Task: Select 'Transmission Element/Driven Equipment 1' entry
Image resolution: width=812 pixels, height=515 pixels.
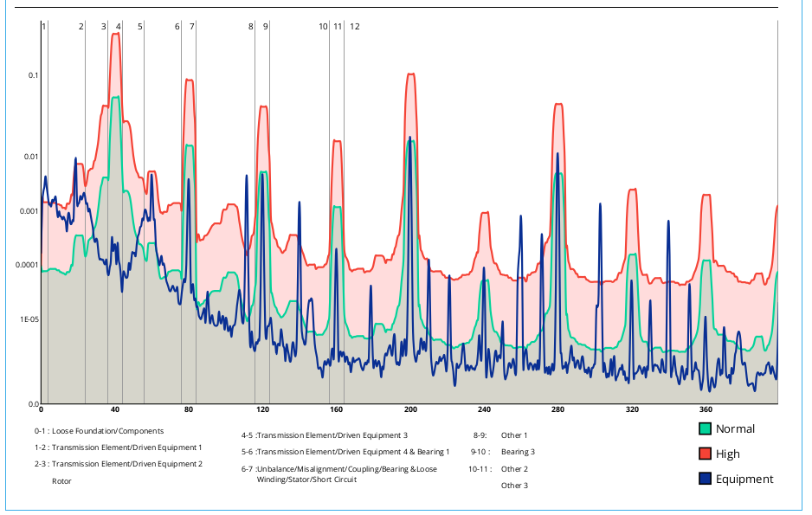Action: [126, 447]
